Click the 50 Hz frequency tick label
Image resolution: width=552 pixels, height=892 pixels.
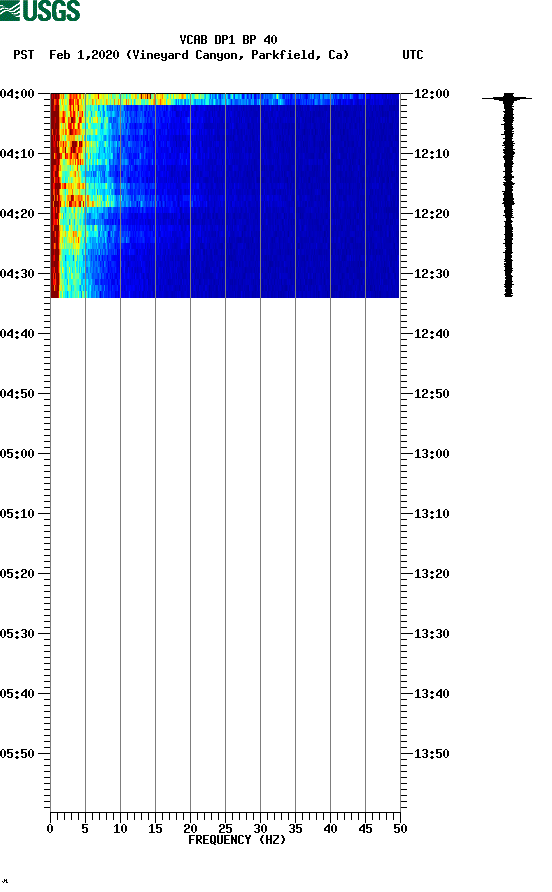[400, 829]
